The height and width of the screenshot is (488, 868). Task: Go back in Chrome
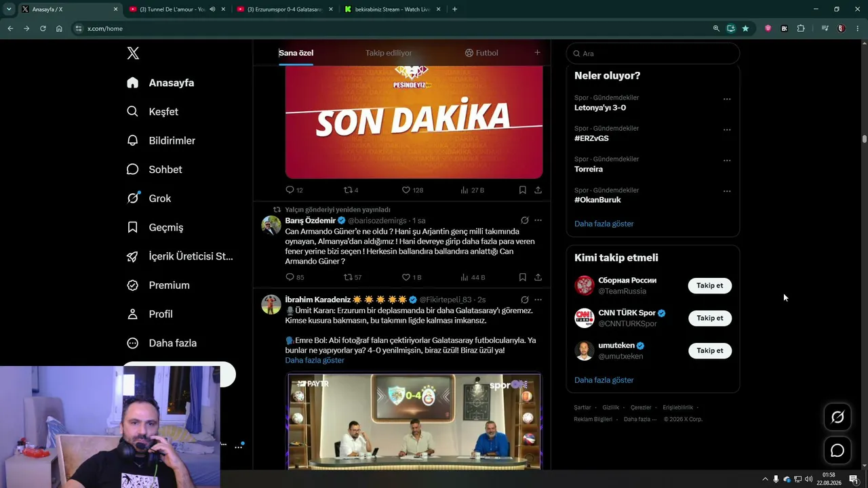pyautogui.click(x=10, y=28)
